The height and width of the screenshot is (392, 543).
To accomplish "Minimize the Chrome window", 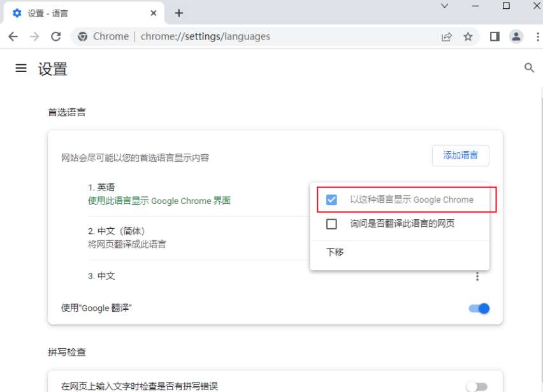I will (475, 6).
